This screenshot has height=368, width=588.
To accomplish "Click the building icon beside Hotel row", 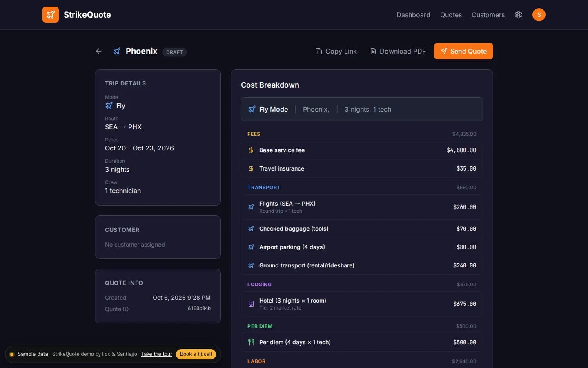I will coord(251,304).
